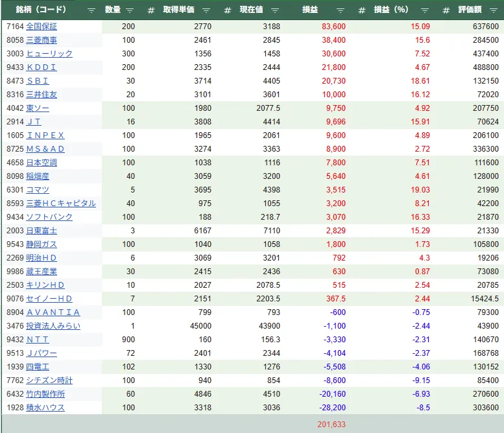Click the number type icon beside 取得単価
This screenshot has height=433, width=504.
(150, 10)
